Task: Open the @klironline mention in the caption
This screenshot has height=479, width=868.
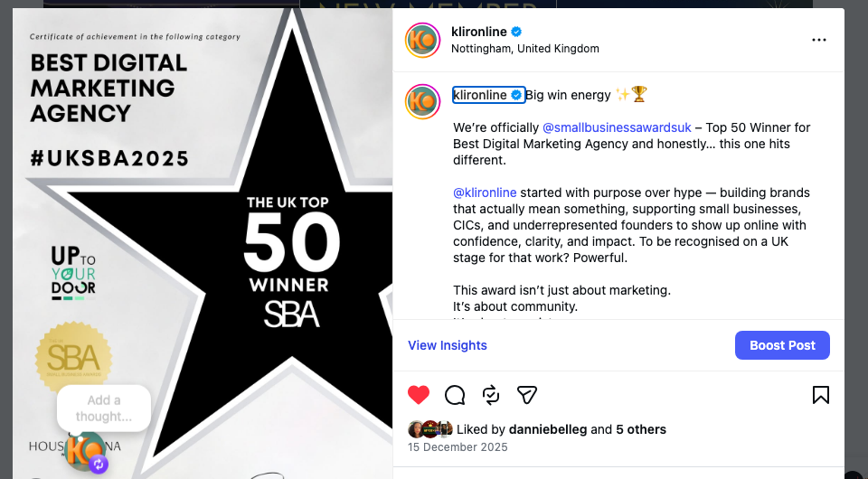Action: tap(485, 193)
